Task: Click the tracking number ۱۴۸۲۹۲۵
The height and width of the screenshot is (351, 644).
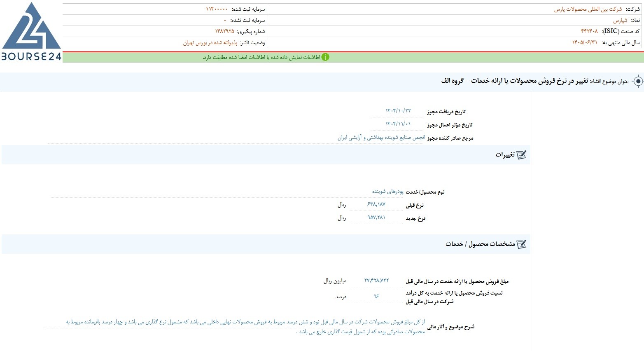Action: [224, 31]
